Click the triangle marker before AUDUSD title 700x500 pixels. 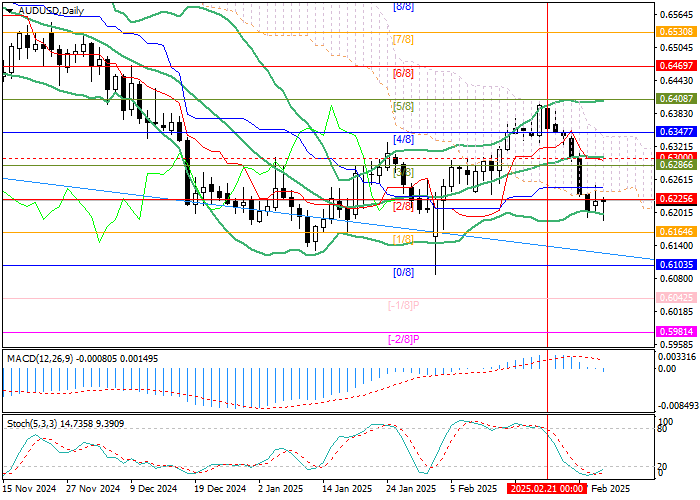point(7,9)
